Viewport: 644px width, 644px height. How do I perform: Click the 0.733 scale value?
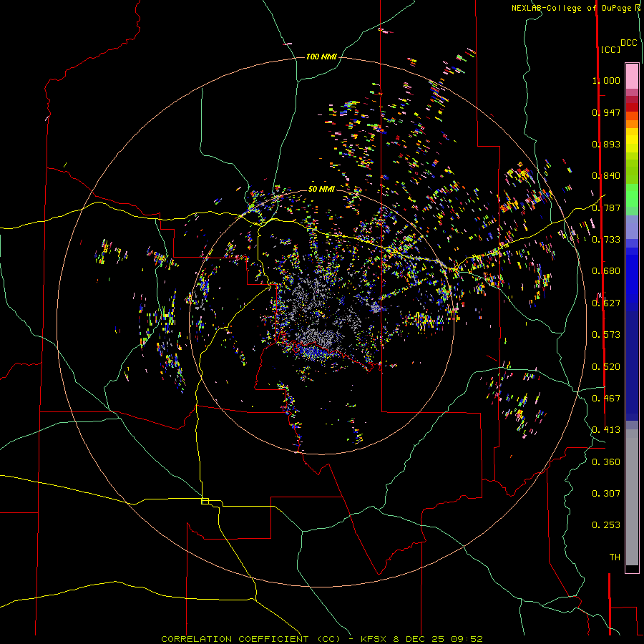[x=606, y=240]
